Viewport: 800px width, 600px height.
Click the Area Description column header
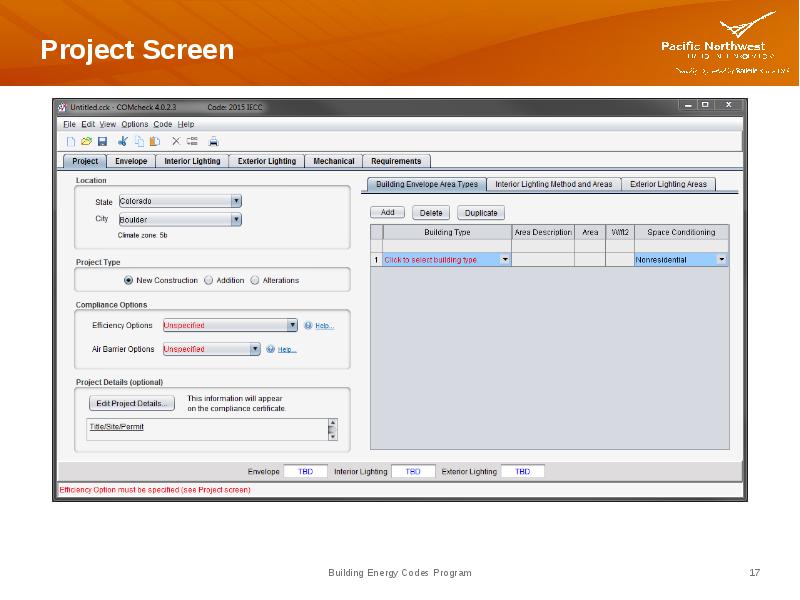click(x=543, y=232)
